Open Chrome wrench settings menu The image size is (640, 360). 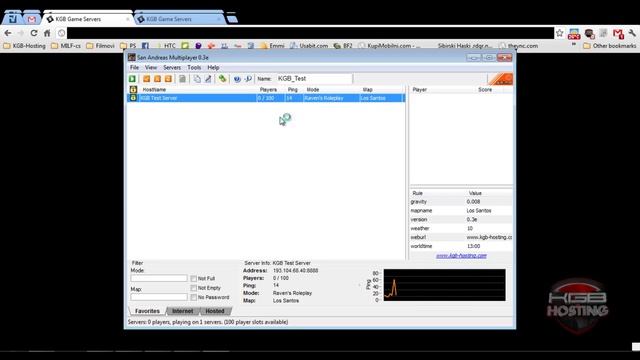coord(632,33)
